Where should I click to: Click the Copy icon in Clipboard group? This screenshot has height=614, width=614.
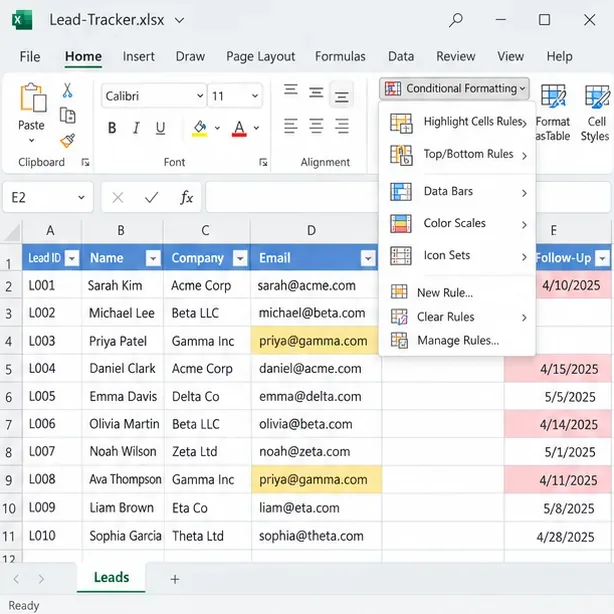pyautogui.click(x=67, y=115)
